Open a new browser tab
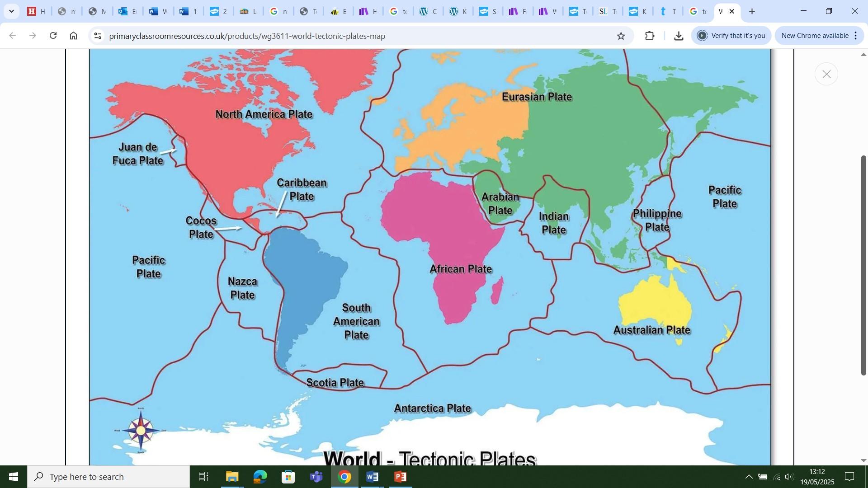 click(x=752, y=11)
